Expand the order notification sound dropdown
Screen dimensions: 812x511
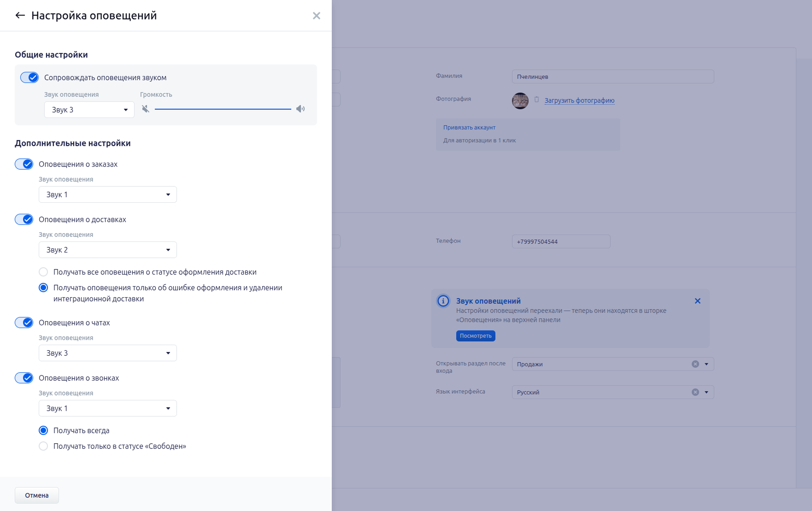click(107, 194)
